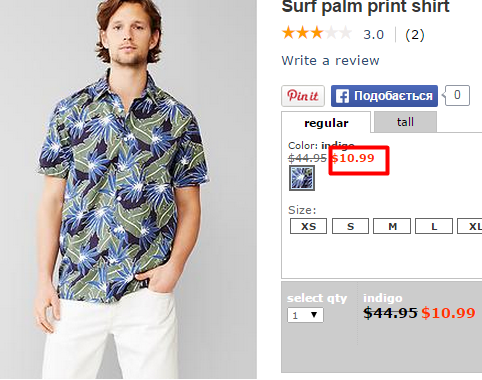This screenshot has height=380, width=482.
Task: Select the indigo color swatch
Action: 302,178
